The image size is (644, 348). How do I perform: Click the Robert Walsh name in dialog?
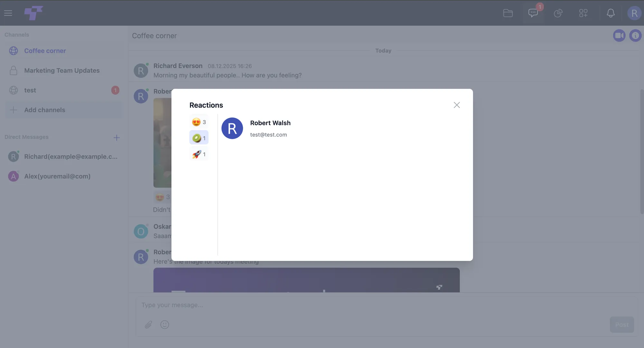(270, 123)
